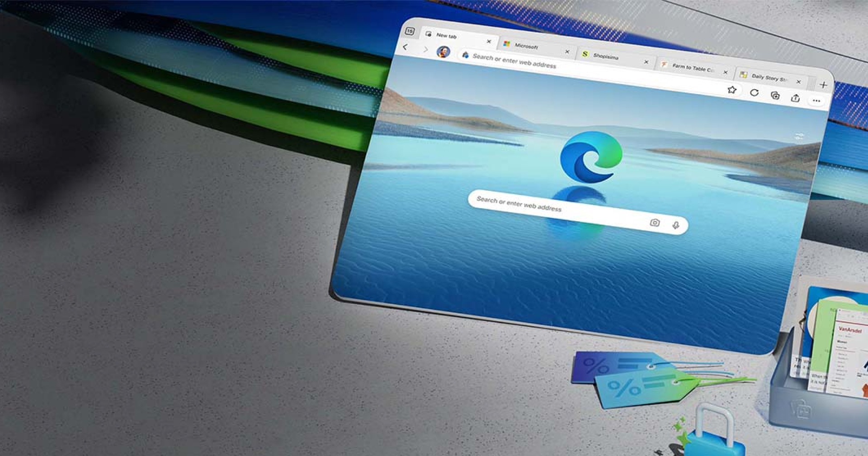
Task: Click the center page search box
Action: tap(578, 212)
